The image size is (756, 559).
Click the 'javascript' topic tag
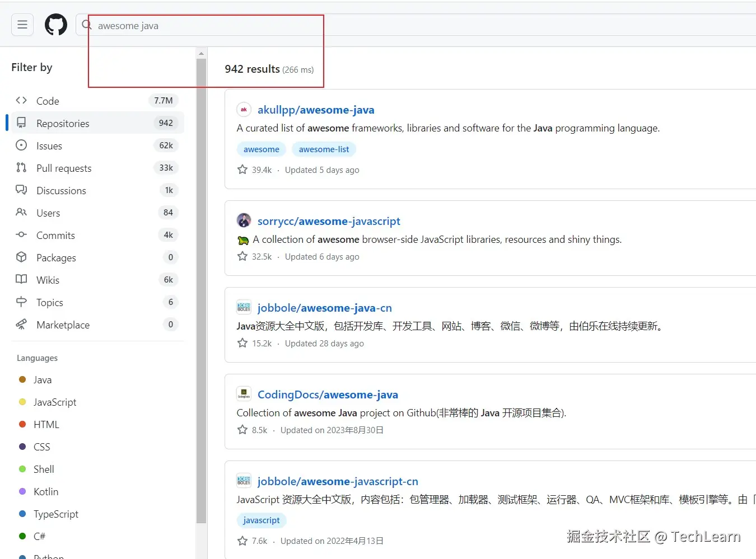coord(262,520)
